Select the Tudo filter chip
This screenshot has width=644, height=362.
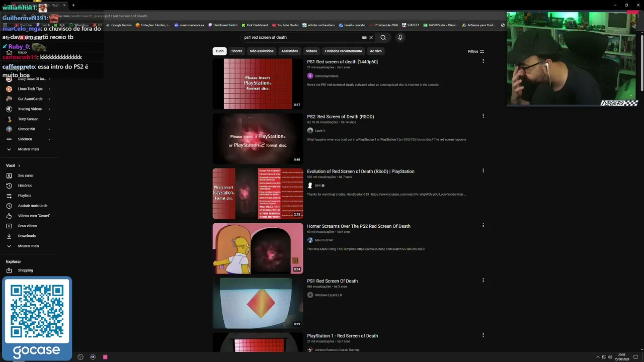[219, 51]
